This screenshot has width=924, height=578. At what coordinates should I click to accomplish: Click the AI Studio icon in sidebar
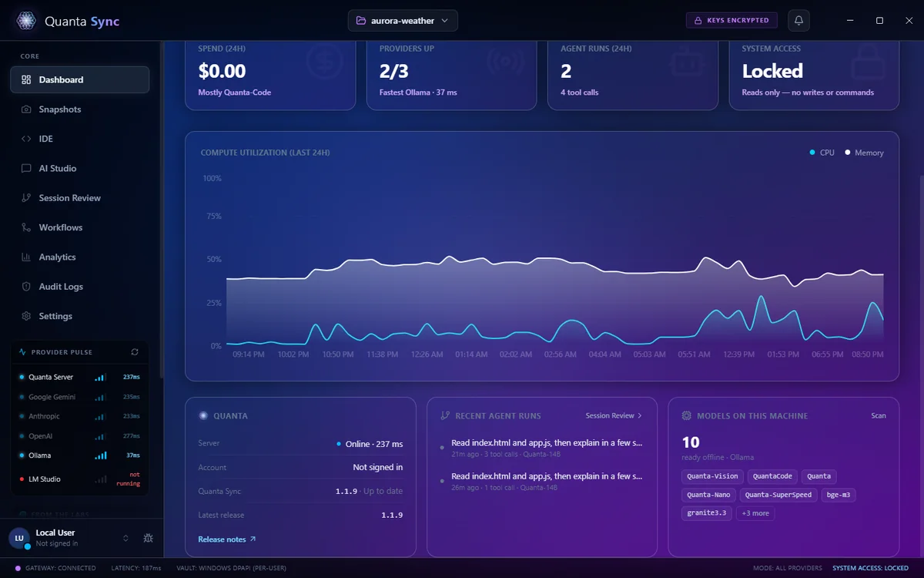click(x=26, y=169)
